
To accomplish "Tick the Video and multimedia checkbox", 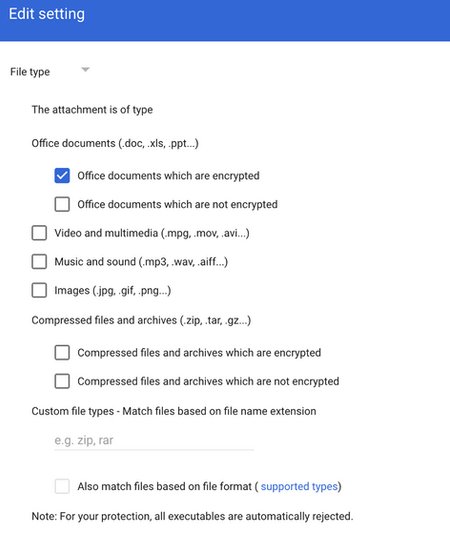I will coord(39,233).
